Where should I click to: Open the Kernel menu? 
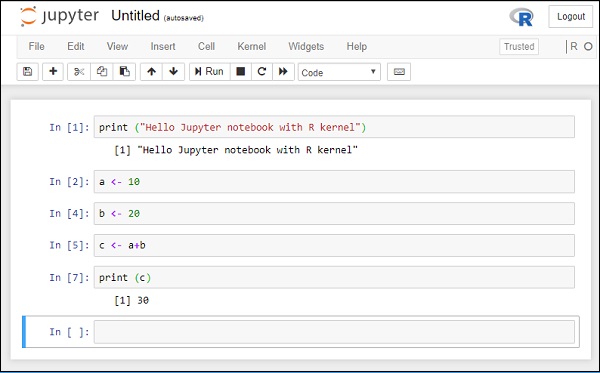[251, 46]
